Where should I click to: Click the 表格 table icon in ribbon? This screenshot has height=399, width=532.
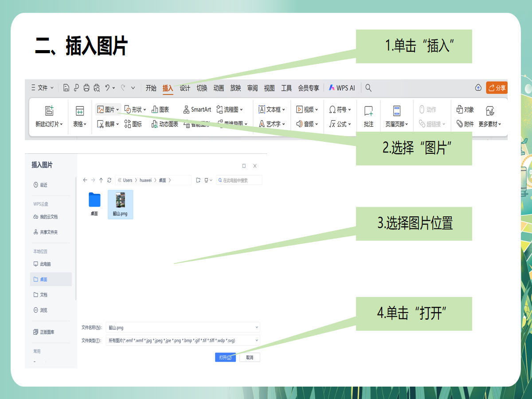point(80,111)
